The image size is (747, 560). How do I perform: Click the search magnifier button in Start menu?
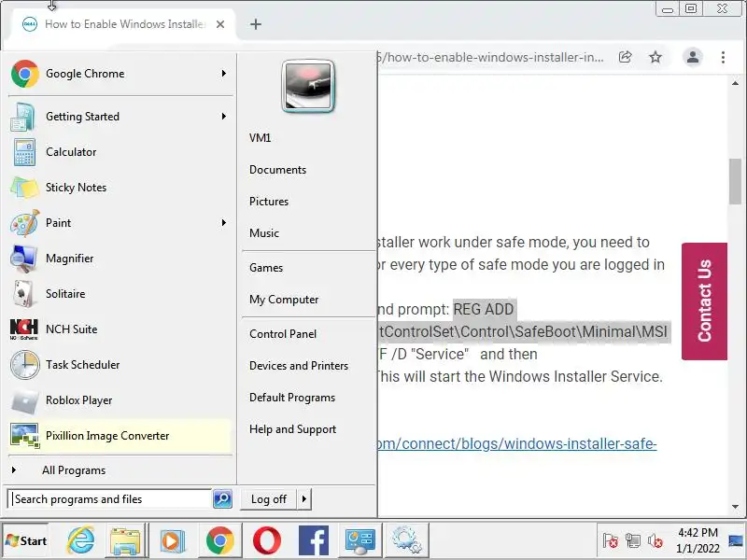point(222,499)
